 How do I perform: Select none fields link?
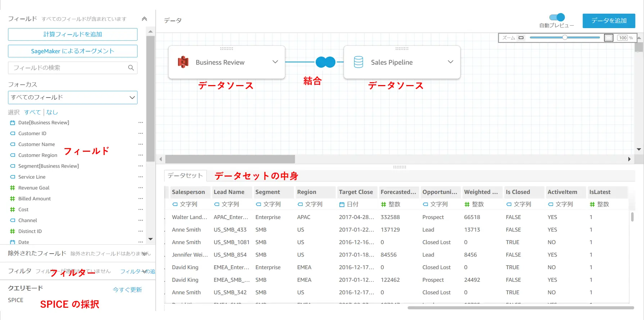click(52, 112)
